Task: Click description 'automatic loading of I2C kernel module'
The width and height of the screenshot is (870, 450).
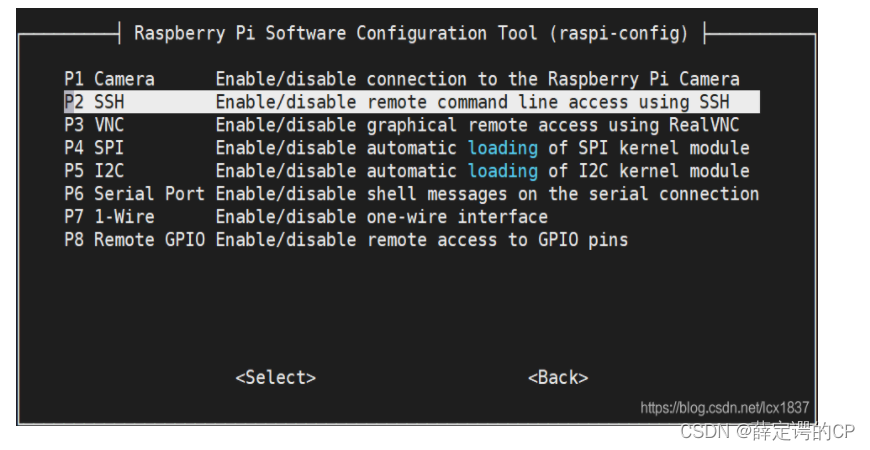Action: click(x=558, y=171)
